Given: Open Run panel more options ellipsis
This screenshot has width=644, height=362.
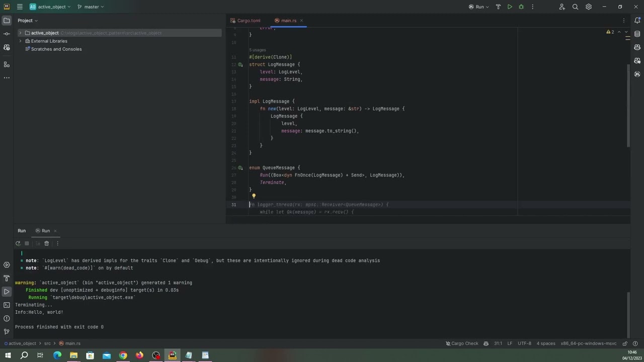Looking at the screenshot, I should [57, 243].
